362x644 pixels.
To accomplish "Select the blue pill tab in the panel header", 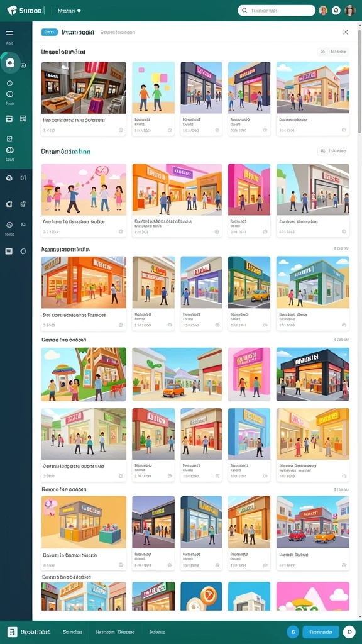I will [50, 32].
